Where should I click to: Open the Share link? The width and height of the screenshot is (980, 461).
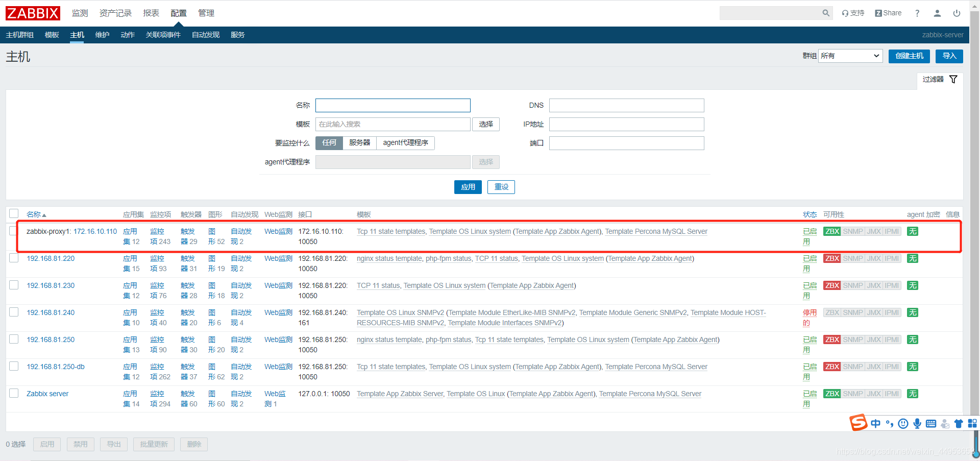(x=888, y=13)
